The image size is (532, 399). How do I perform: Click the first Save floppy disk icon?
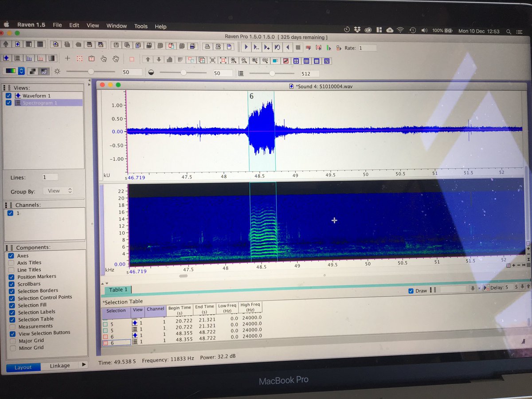116,45
